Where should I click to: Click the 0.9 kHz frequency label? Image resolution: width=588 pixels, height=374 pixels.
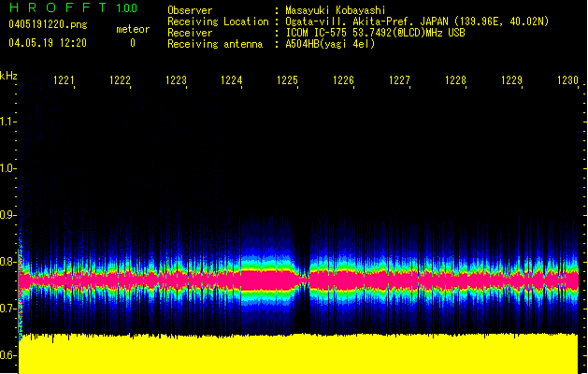click(x=7, y=215)
